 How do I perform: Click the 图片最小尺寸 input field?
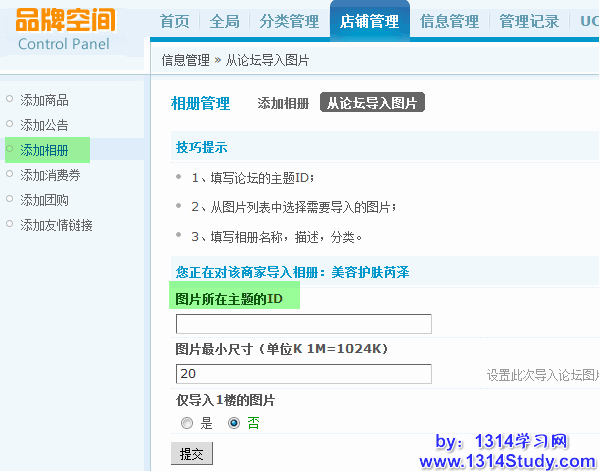coord(303,374)
